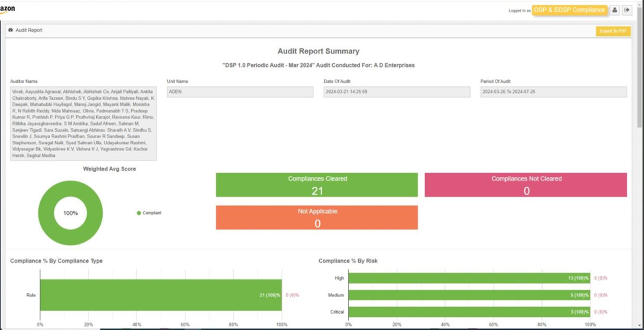Click the 100% weighted score donut chart
The width and height of the screenshot is (644, 330).
[71, 213]
